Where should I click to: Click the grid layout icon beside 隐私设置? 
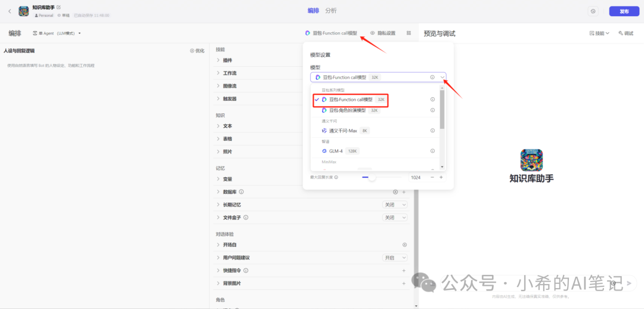click(408, 33)
